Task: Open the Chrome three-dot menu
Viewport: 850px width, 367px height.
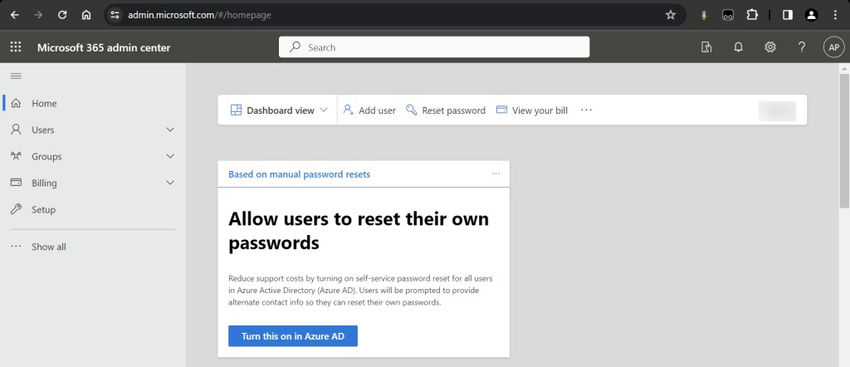Action: 835,15
